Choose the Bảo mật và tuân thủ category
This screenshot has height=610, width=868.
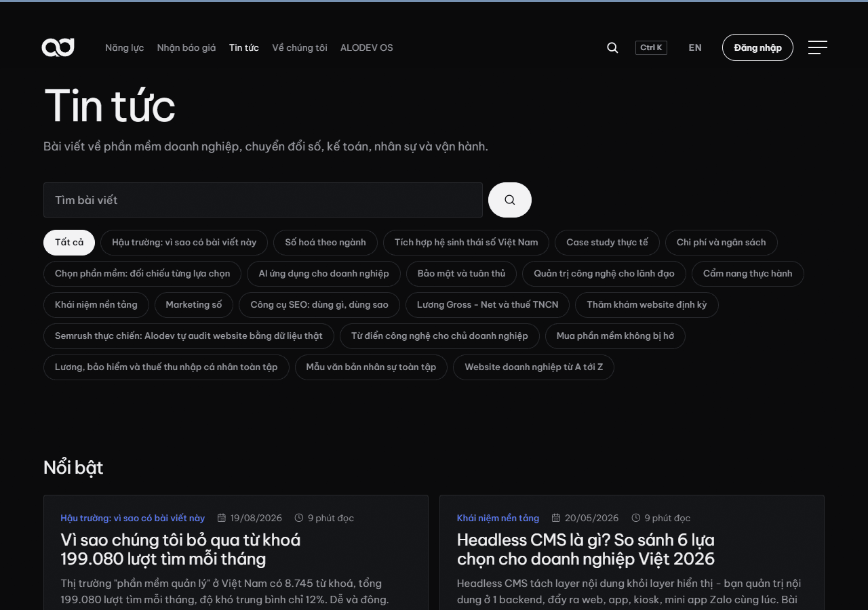[462, 274]
